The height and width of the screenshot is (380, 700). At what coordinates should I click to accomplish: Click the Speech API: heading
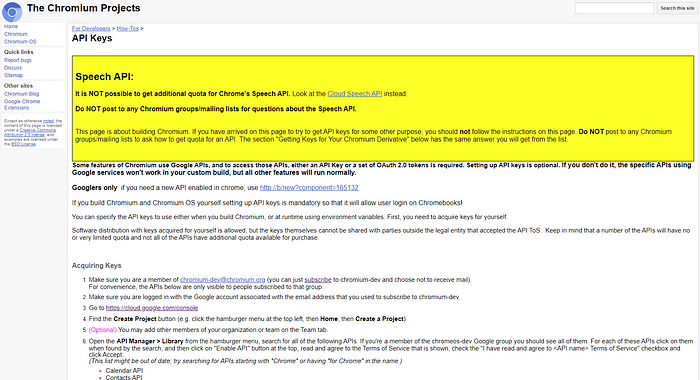point(104,77)
